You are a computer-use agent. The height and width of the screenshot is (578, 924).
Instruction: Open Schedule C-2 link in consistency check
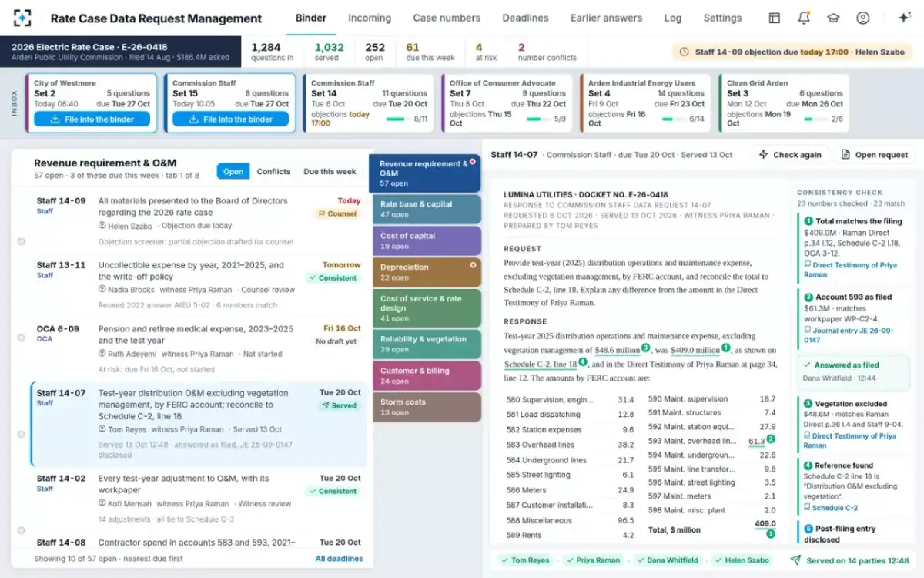835,508
